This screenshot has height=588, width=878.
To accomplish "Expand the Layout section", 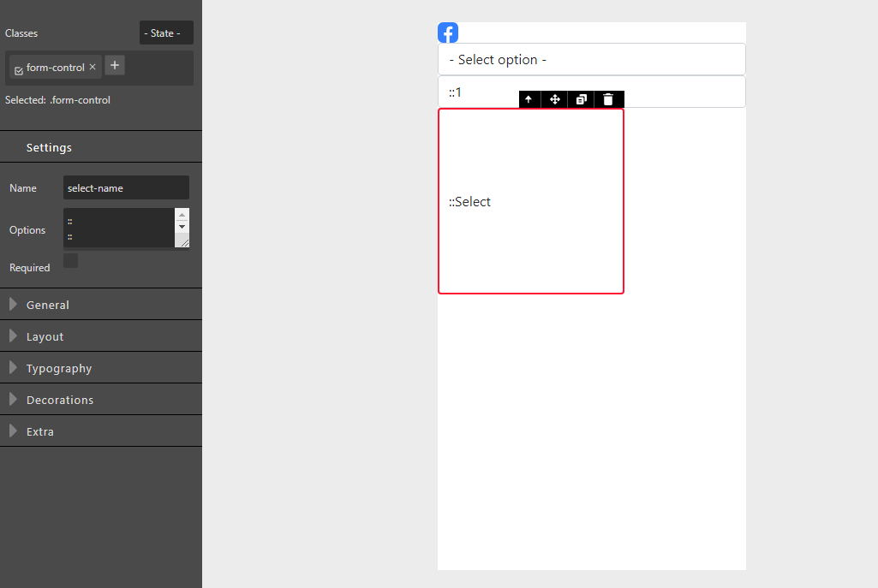I will (101, 336).
